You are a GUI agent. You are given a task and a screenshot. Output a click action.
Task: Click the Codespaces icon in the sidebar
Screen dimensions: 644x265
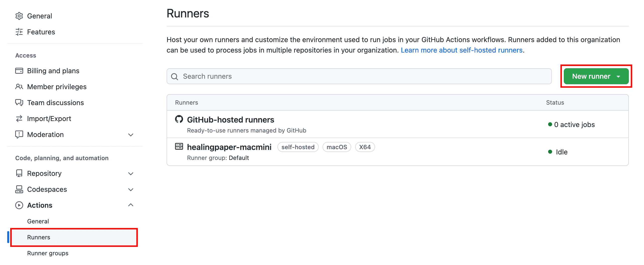click(19, 189)
